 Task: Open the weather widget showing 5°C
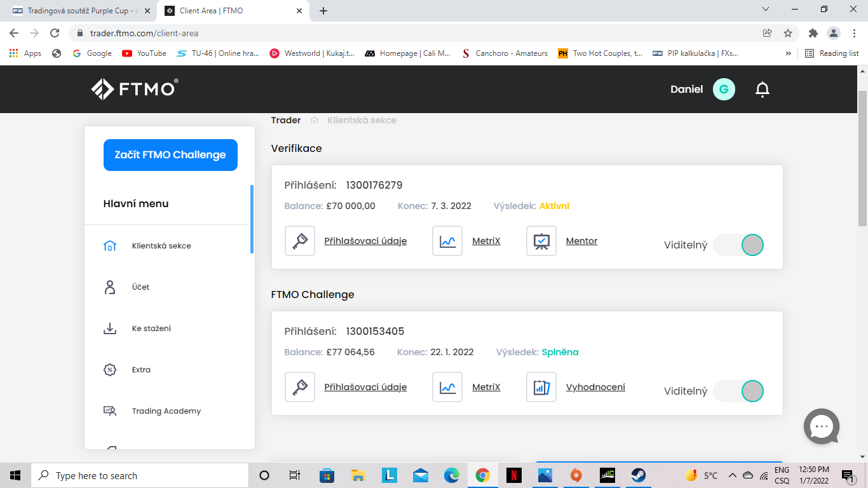702,475
